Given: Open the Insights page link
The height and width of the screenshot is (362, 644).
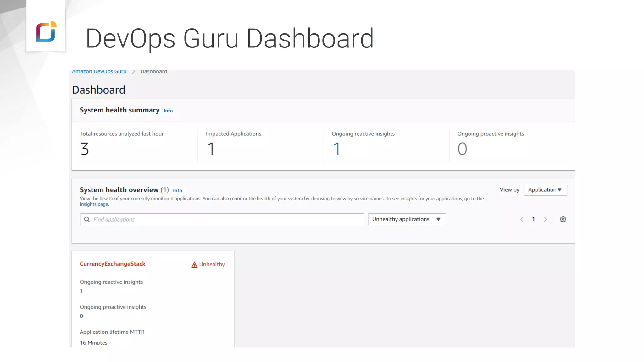Looking at the screenshot, I should (x=94, y=204).
